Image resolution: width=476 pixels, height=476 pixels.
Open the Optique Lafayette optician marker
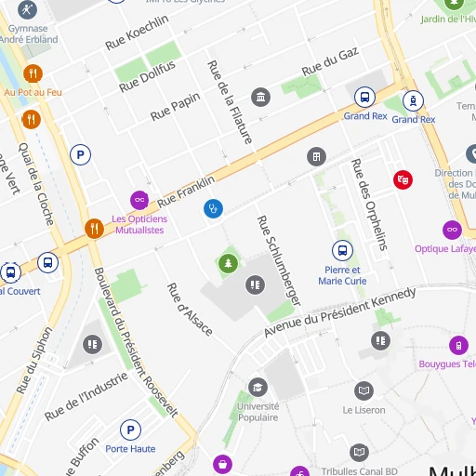point(452,230)
